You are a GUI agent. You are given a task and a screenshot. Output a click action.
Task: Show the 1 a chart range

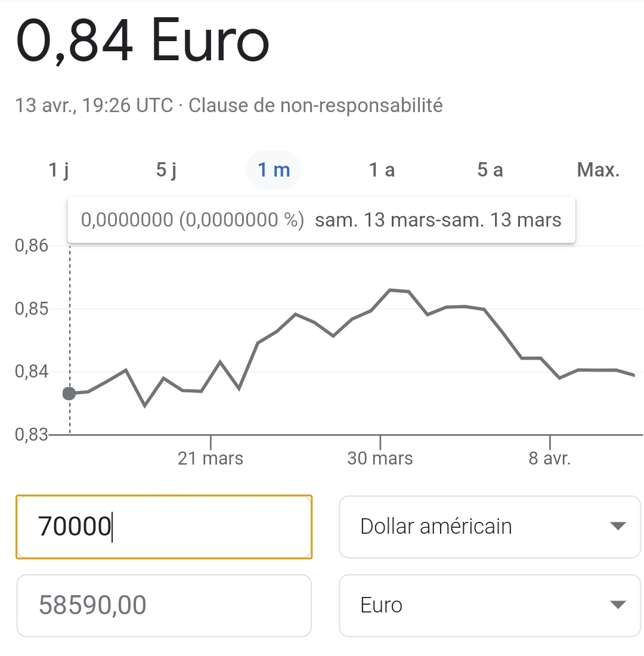coord(382,171)
